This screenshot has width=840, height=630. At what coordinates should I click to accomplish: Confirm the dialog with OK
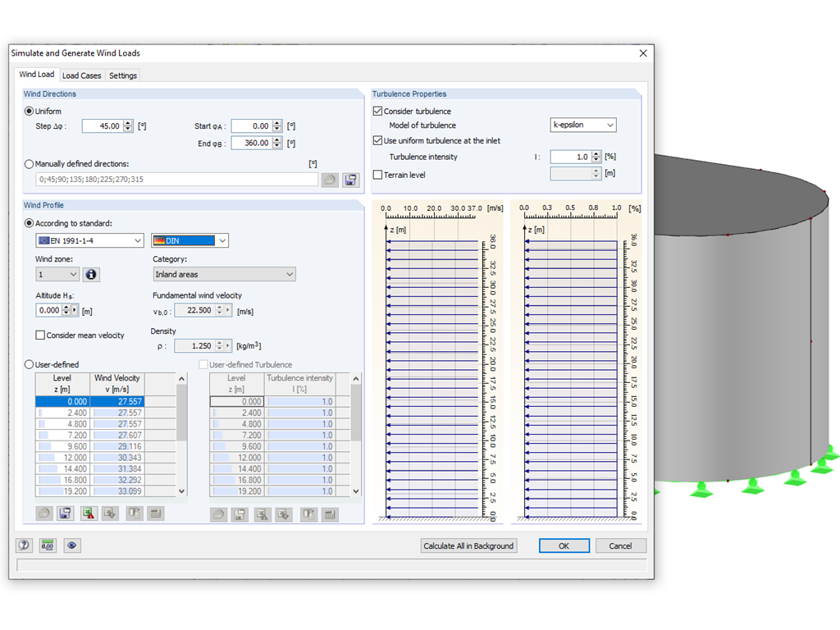564,546
